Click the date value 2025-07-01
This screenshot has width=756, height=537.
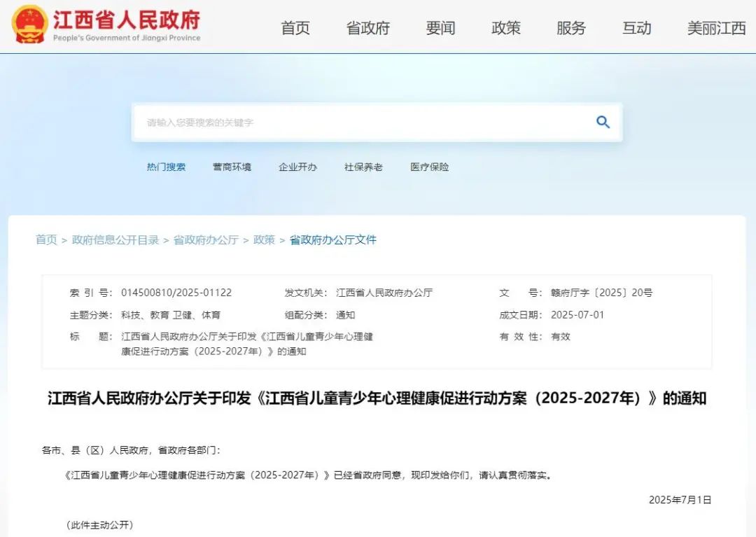(577, 315)
